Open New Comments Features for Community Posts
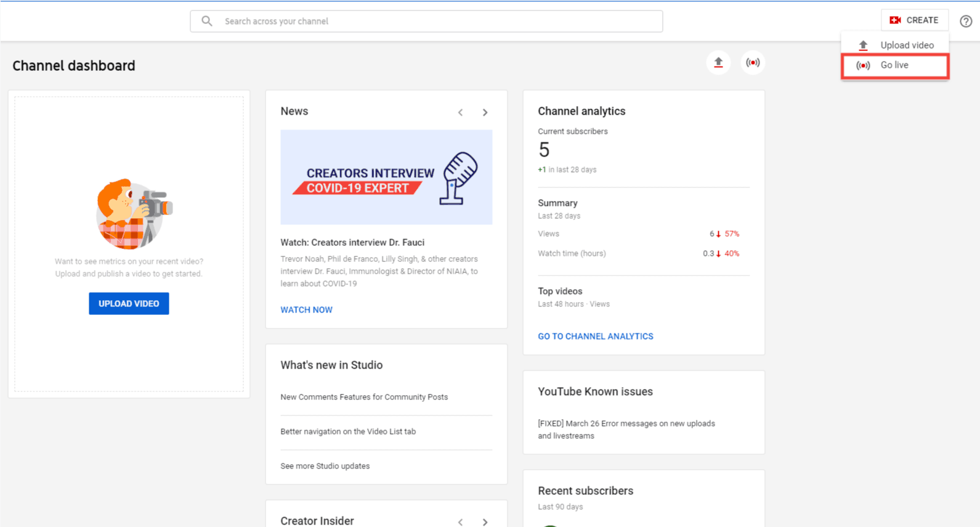This screenshot has width=980, height=527. coord(364,397)
